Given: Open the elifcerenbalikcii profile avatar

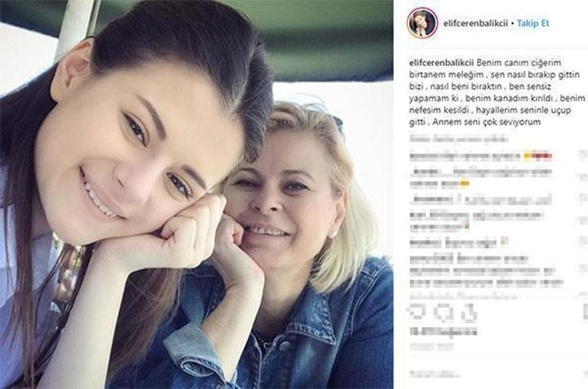Looking at the screenshot, I should pos(422,23).
